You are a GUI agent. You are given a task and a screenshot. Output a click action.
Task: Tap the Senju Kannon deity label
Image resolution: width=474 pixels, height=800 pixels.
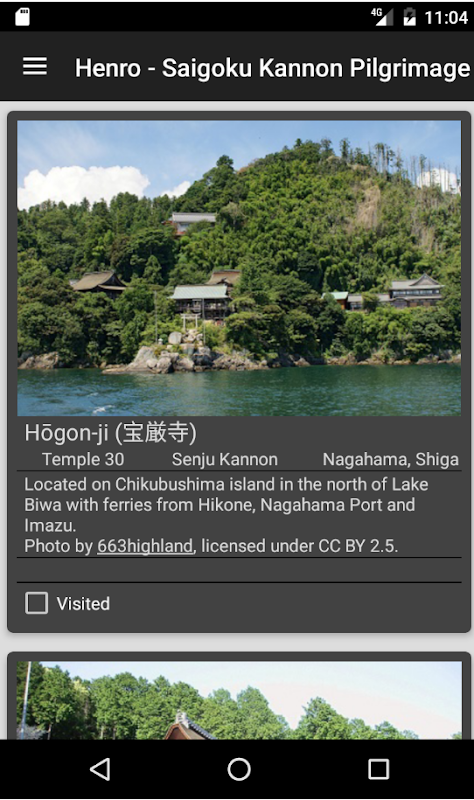(224, 459)
